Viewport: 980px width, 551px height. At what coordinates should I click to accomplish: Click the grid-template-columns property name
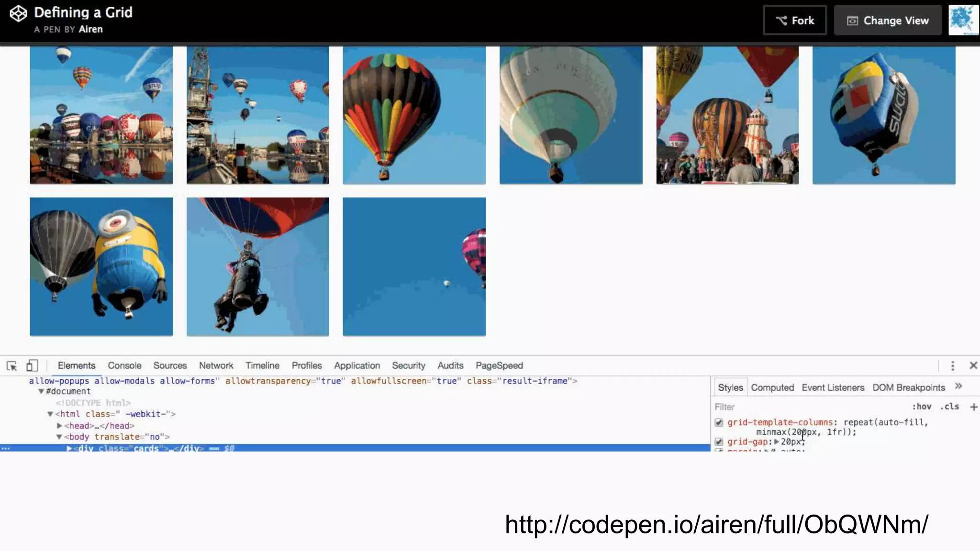780,422
